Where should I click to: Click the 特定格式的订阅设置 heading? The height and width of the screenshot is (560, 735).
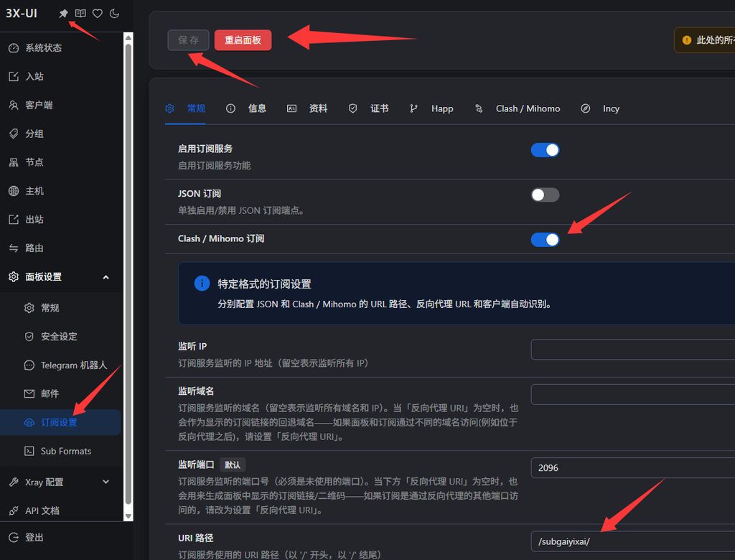pos(264,284)
